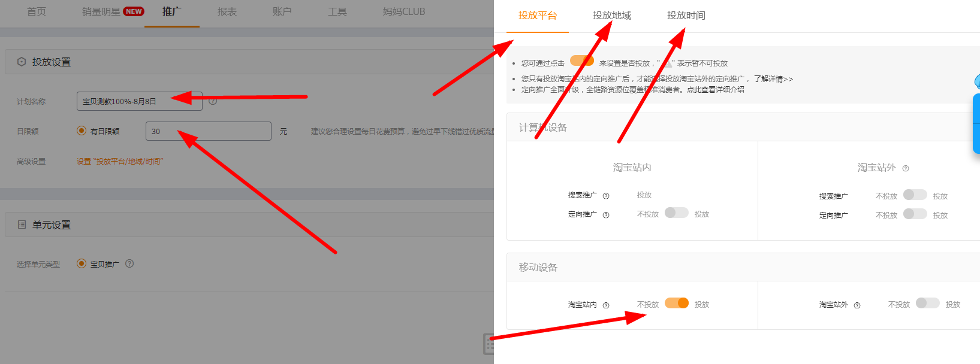
Task: Click help icon beside mobile 淘宝站内
Action: 606,305
